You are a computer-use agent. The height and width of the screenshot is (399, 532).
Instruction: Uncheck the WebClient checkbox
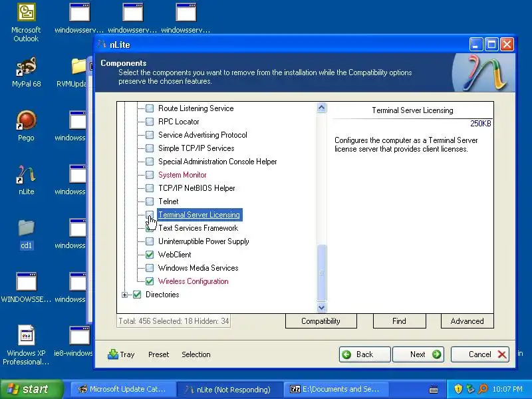tap(150, 255)
